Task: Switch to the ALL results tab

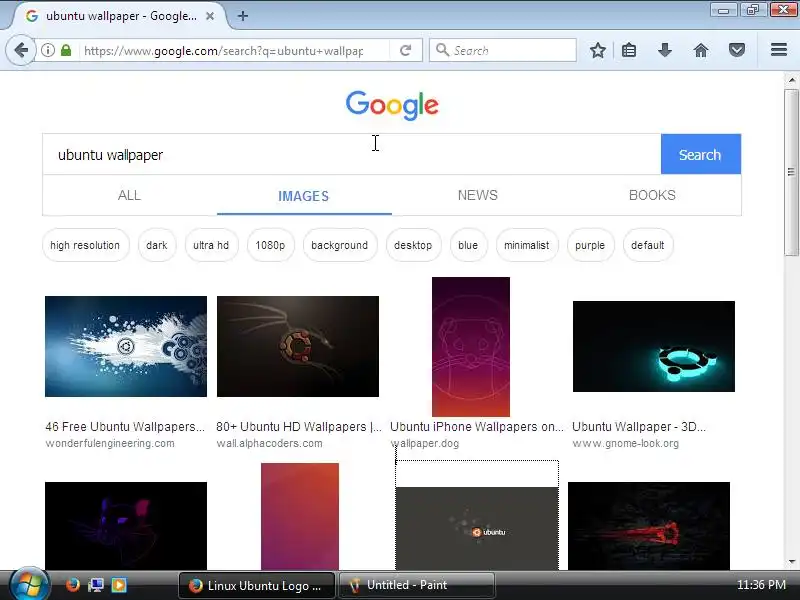Action: click(x=129, y=195)
